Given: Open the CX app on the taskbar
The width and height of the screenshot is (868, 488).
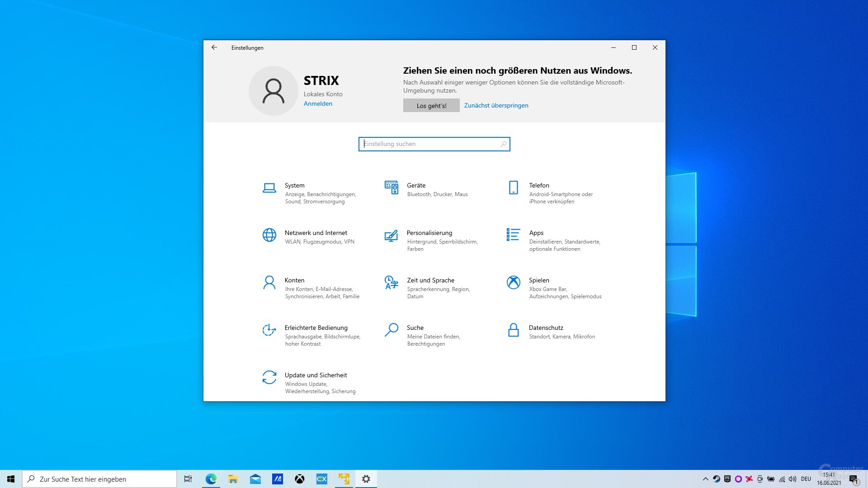Looking at the screenshot, I should point(321,479).
